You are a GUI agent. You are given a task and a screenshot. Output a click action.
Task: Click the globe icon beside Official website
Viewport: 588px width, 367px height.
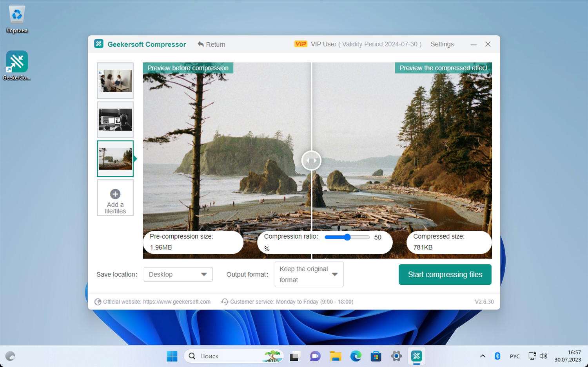tap(98, 302)
